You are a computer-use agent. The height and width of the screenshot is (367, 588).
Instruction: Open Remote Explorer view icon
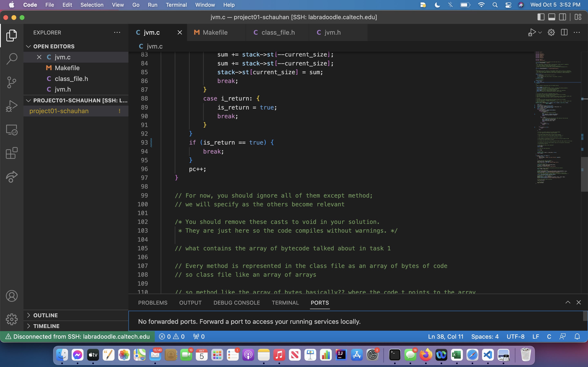[x=12, y=130]
